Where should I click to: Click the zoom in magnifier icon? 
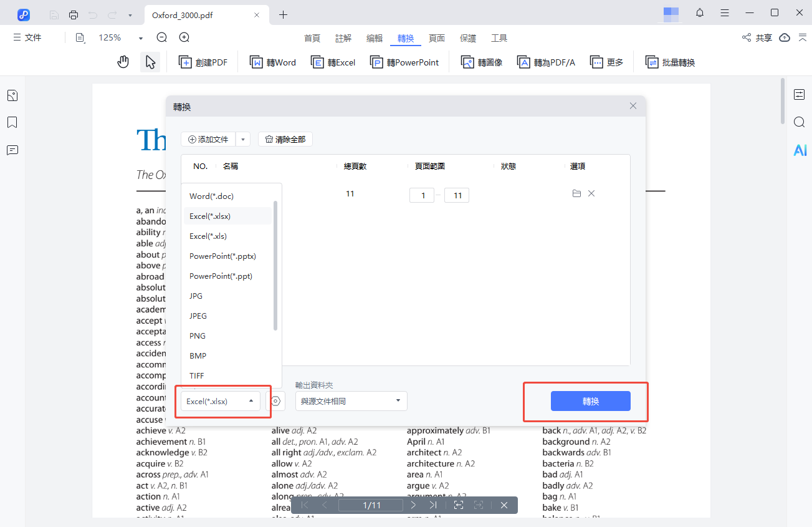tap(184, 37)
